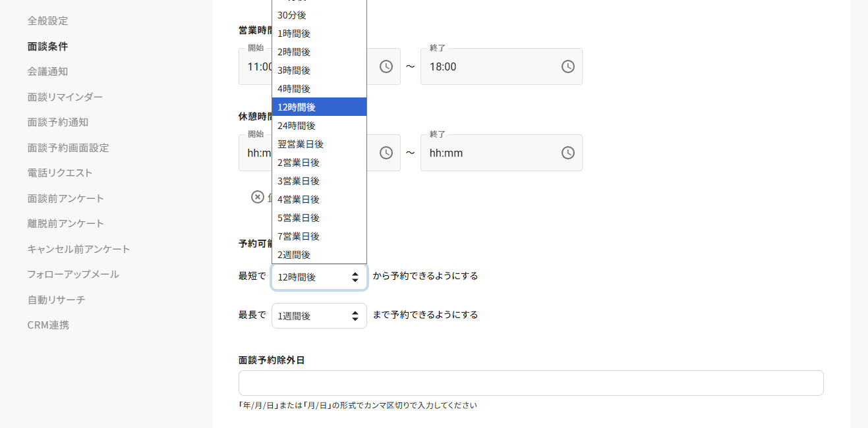
Task: Open 全般設定 in the sidebar
Action: coord(47,20)
